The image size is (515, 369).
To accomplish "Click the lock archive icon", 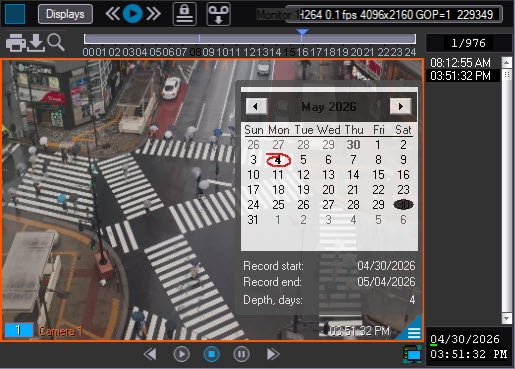I will pyautogui.click(x=185, y=14).
